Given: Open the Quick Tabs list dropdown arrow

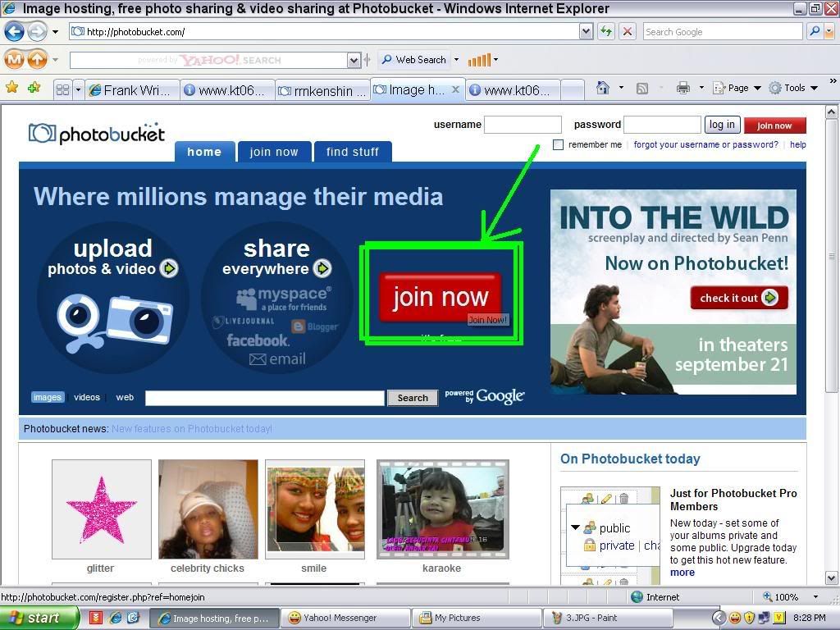Looking at the screenshot, I should point(78,89).
